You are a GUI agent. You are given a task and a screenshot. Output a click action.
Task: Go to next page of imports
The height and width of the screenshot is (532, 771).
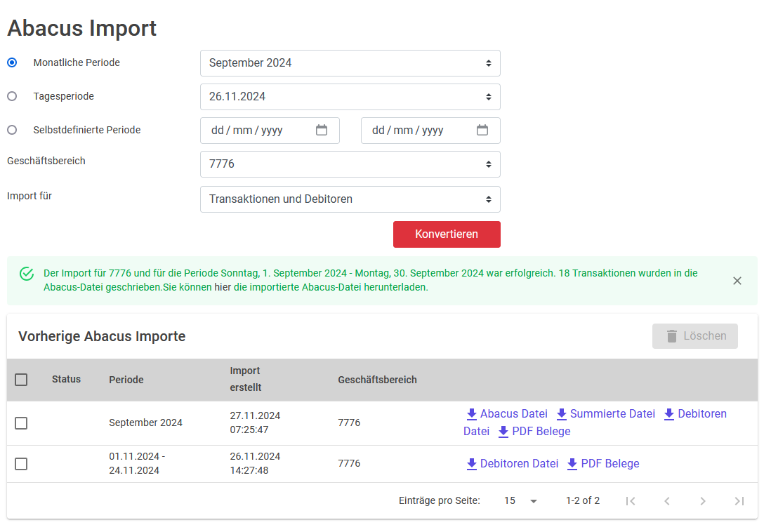tap(703, 501)
